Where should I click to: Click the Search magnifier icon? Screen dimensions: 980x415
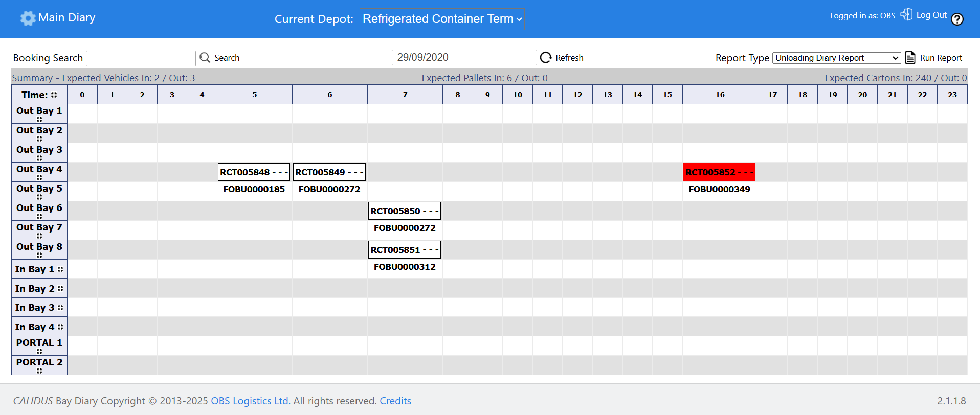pyautogui.click(x=205, y=57)
